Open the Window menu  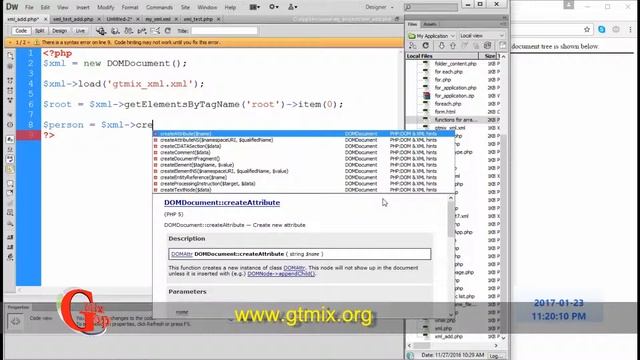coord(207,7)
